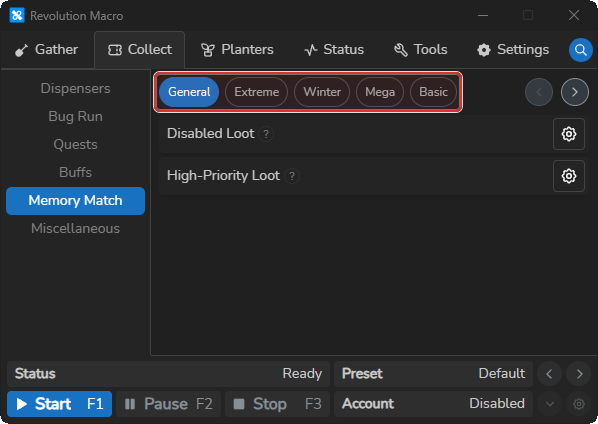Select the Basic category chip
The width and height of the screenshot is (598, 424).
click(x=433, y=92)
